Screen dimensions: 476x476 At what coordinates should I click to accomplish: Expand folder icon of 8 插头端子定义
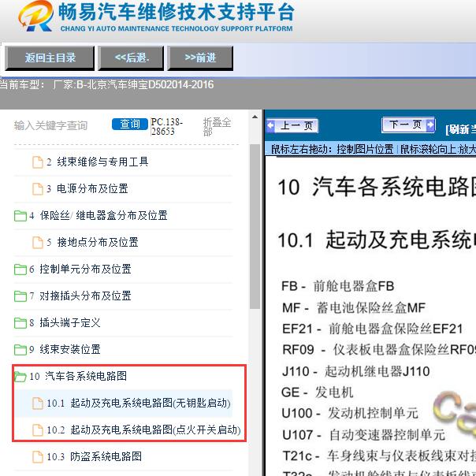[20, 322]
